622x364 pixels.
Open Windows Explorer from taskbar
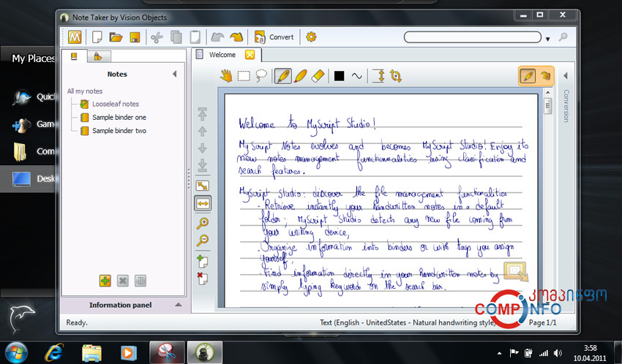[x=91, y=352]
